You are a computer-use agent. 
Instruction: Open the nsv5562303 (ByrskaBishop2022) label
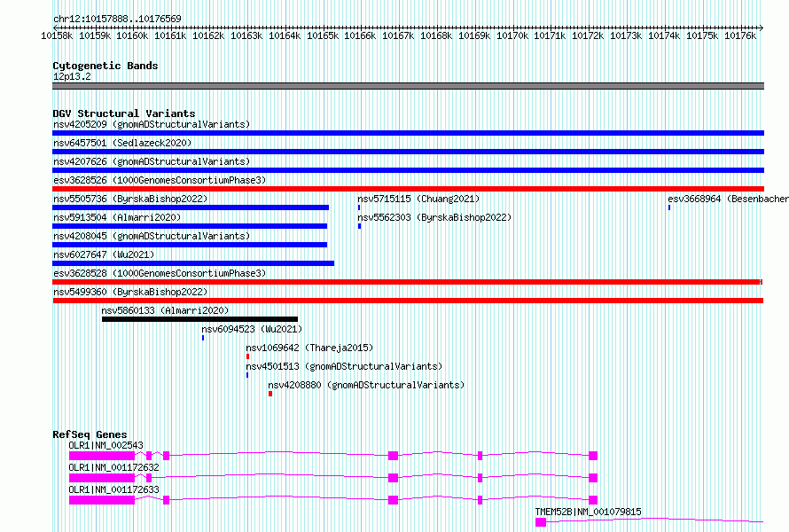coord(434,217)
